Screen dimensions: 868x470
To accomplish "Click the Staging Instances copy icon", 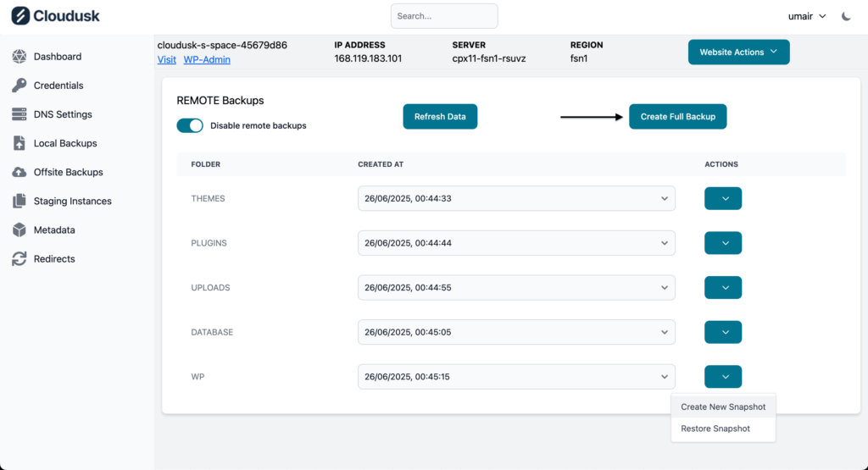I will (19, 202).
